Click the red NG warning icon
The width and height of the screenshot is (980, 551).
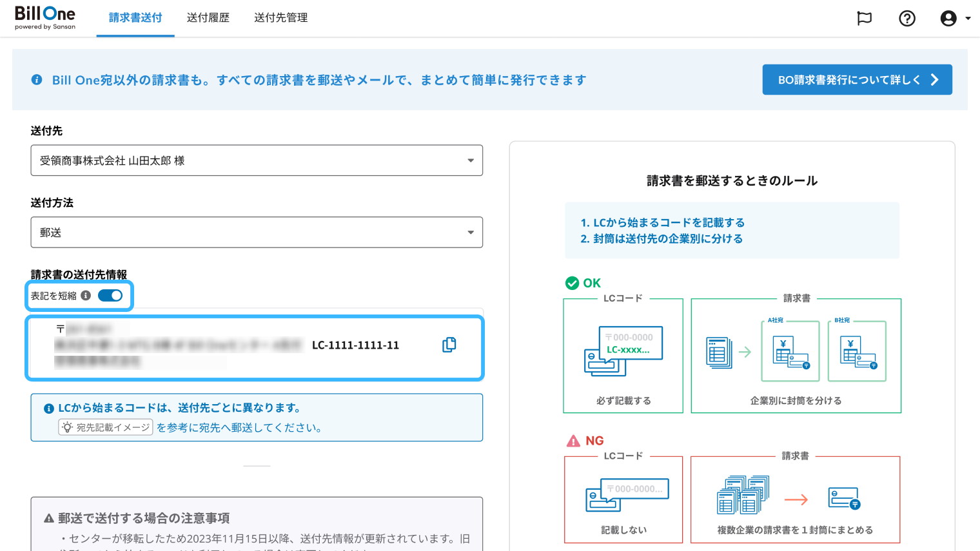[573, 441]
